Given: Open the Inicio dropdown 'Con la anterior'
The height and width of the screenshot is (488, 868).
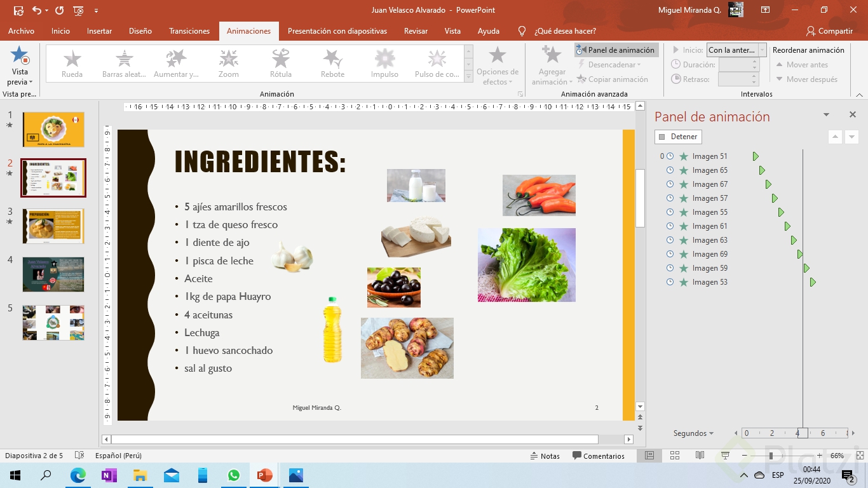Looking at the screenshot, I should pos(736,50).
